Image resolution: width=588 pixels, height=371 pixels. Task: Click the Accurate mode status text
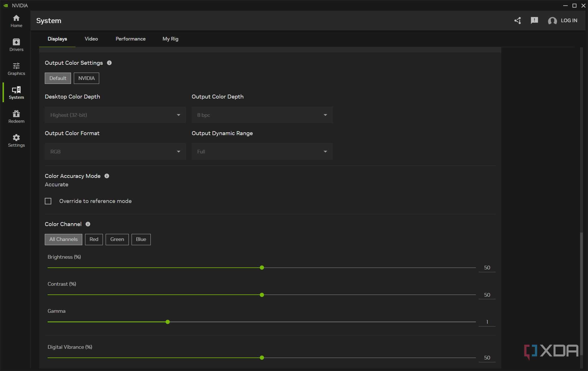(56, 184)
